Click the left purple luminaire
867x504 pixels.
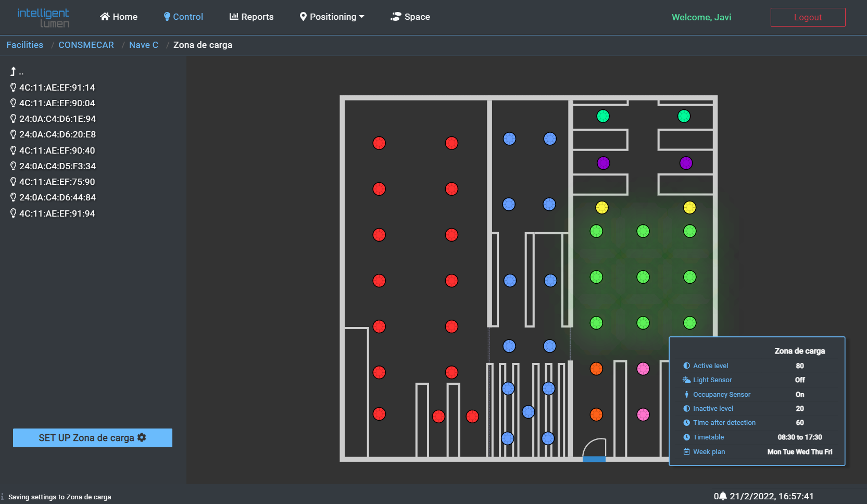(x=604, y=163)
